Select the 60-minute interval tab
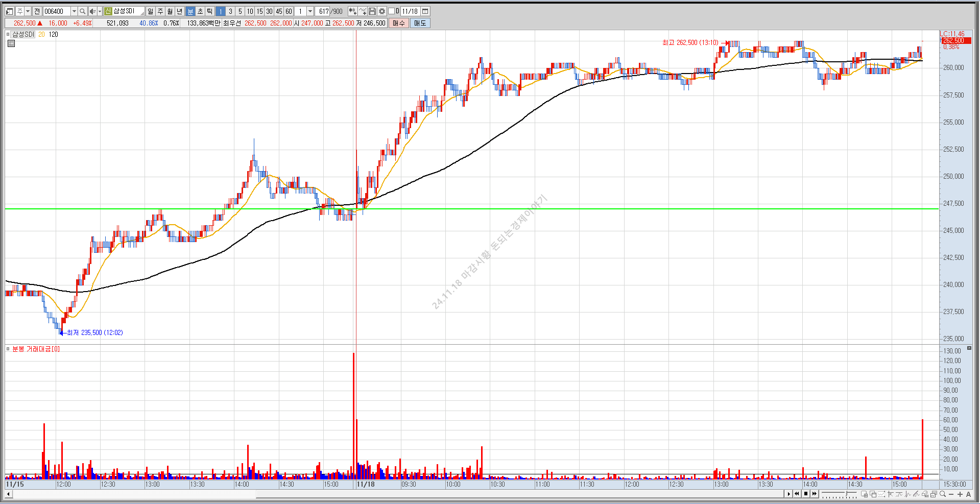 (x=289, y=11)
